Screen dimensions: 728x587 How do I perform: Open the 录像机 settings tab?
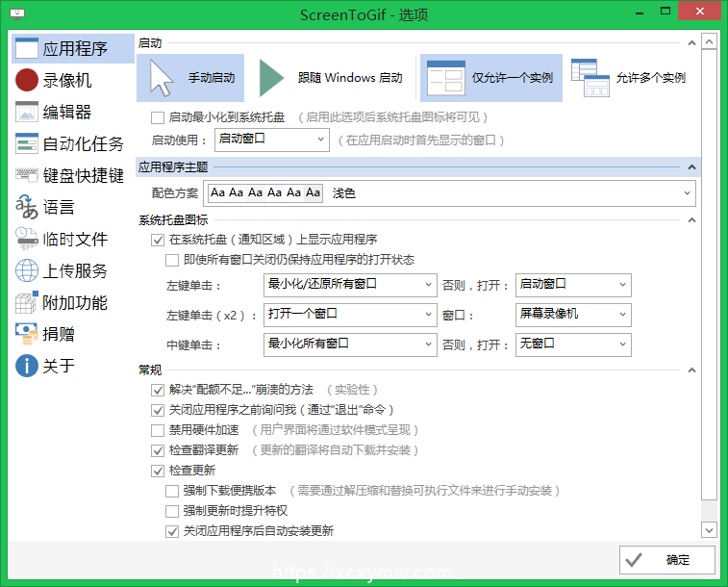point(73,80)
